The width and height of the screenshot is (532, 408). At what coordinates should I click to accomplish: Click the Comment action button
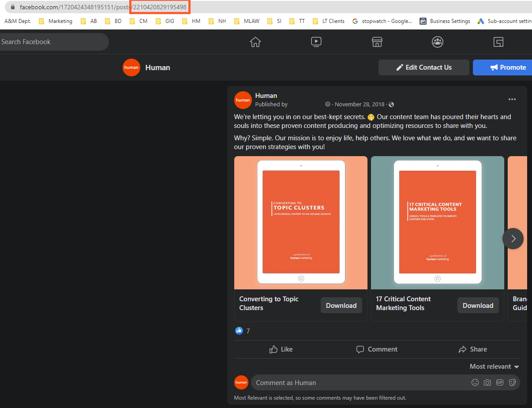point(377,349)
